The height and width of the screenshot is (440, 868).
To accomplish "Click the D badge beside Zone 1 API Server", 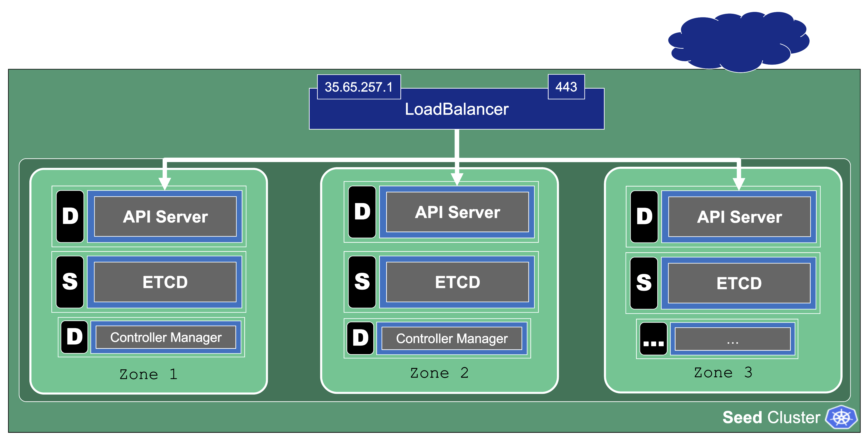I will point(70,216).
